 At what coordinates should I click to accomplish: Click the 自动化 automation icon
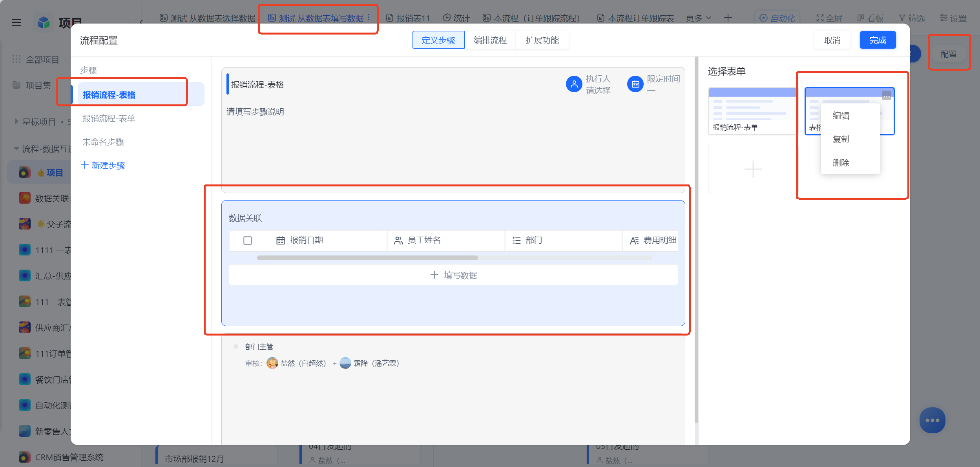(x=763, y=18)
